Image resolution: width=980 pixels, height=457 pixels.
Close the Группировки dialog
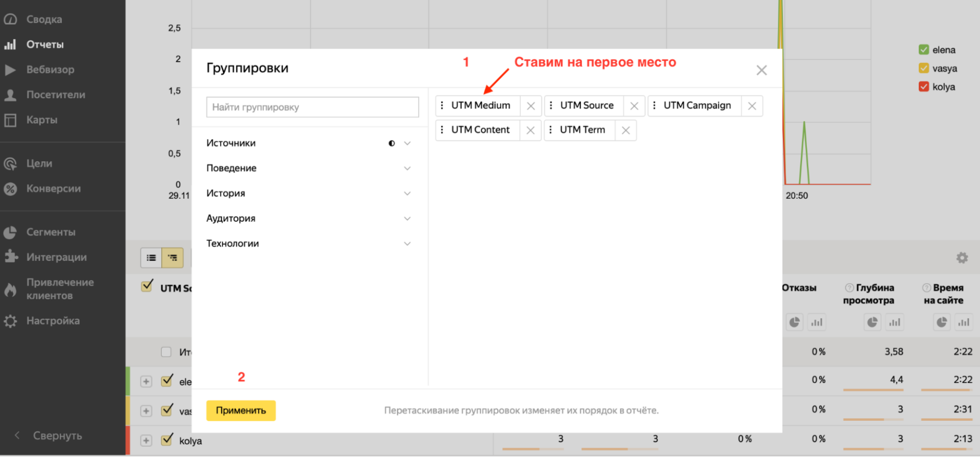762,70
